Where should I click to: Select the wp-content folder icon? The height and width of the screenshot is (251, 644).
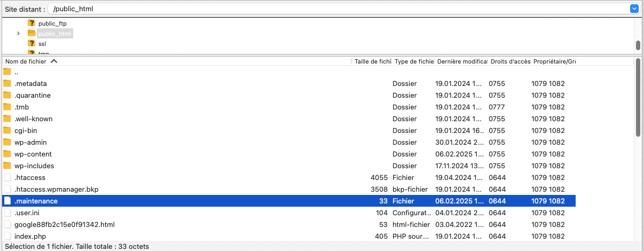click(7, 154)
